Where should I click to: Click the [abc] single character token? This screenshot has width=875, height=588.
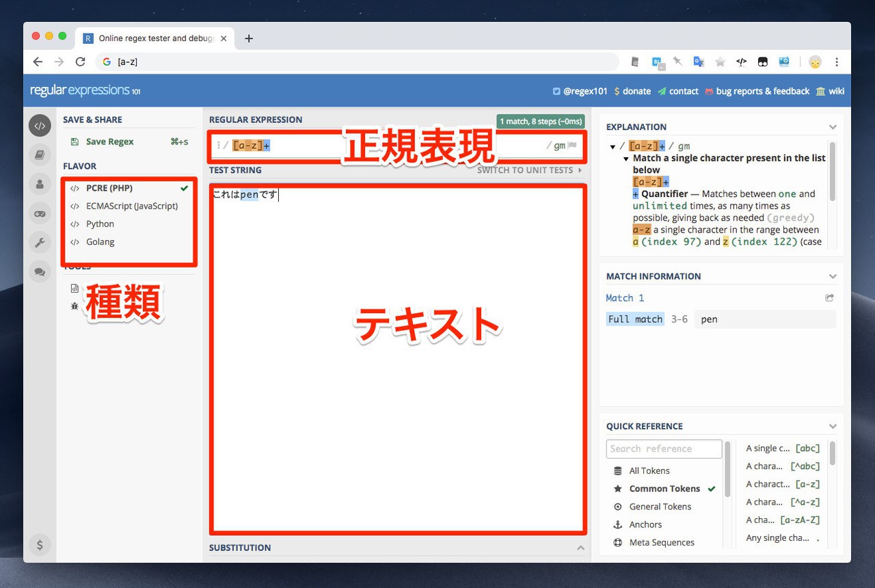coord(783,449)
